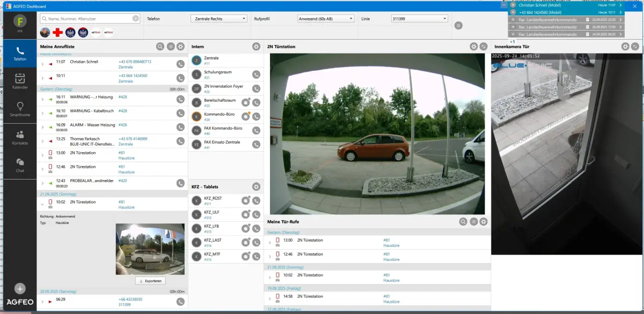Screen dimensions: 644x314
Task: Open settings gear of KFZ - Tablets panel
Action: tap(256, 186)
